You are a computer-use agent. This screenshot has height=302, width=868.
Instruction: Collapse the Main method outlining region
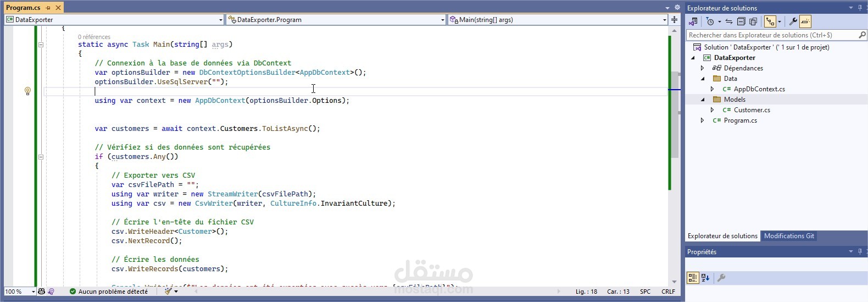[x=41, y=45]
